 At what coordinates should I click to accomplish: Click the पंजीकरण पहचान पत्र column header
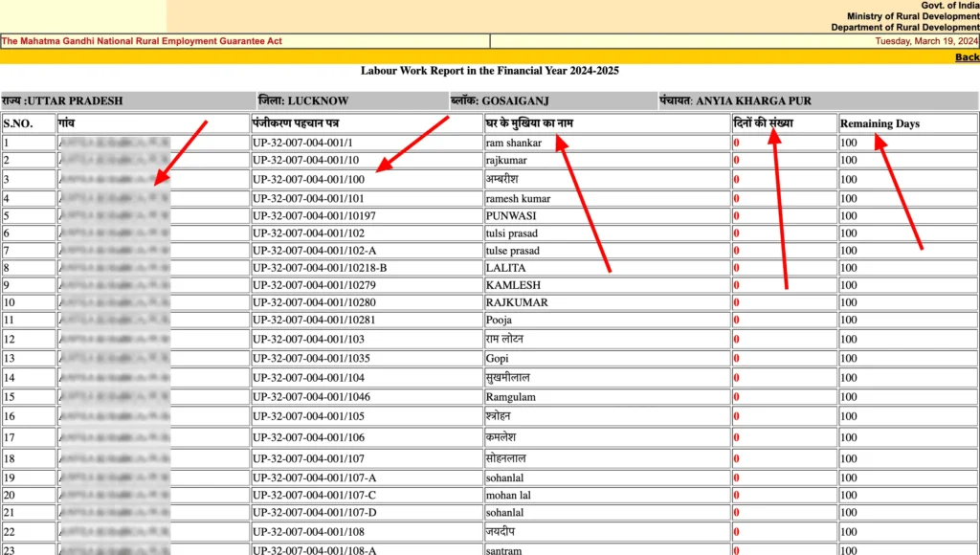(295, 123)
